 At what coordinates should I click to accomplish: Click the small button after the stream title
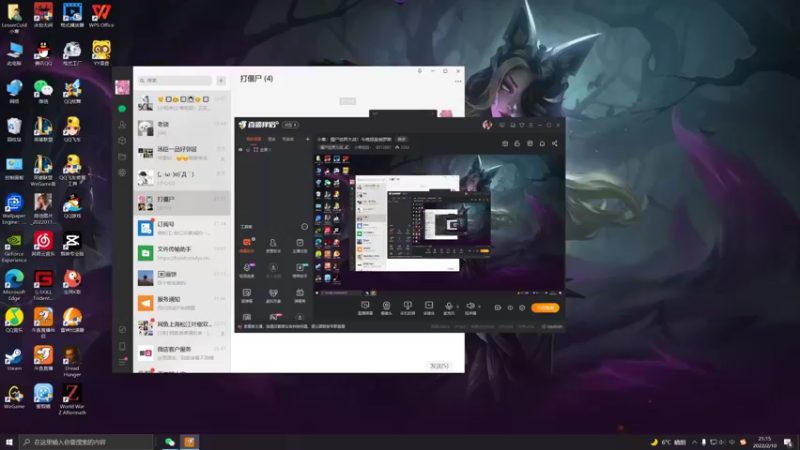tap(402, 139)
